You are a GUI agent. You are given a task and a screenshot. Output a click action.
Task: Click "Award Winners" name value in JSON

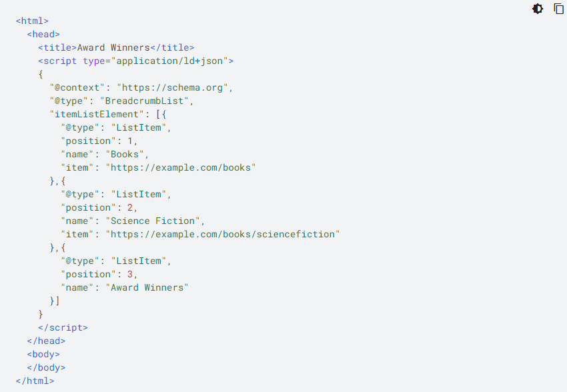click(147, 288)
